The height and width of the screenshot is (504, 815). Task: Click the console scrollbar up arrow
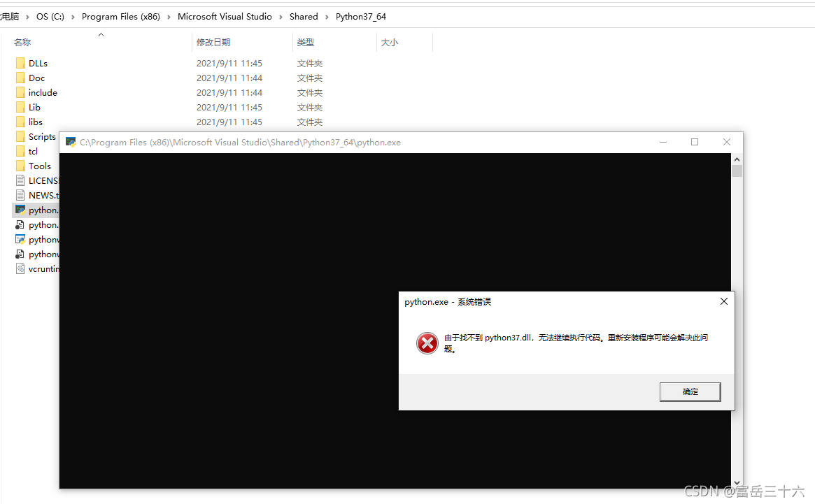pyautogui.click(x=737, y=159)
